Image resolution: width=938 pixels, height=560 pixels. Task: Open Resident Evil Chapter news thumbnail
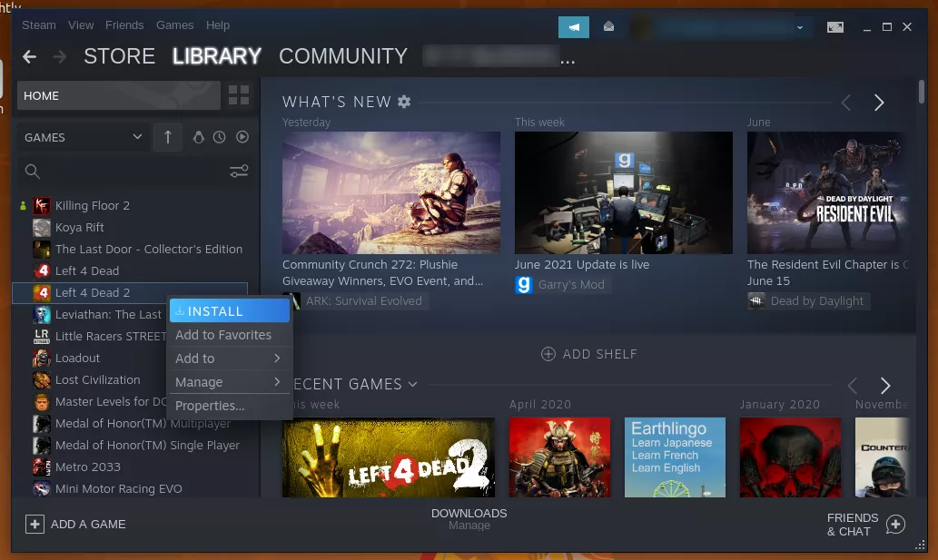(x=828, y=192)
